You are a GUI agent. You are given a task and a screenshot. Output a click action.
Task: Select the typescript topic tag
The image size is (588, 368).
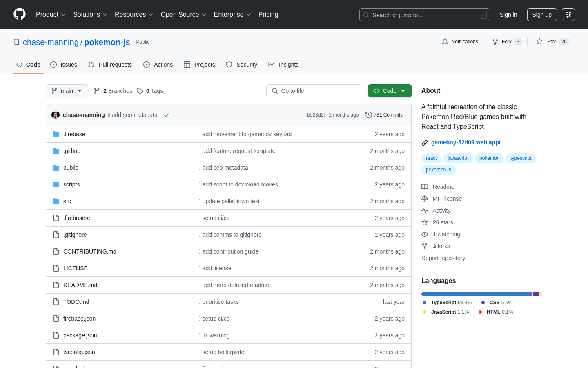tap(521, 158)
